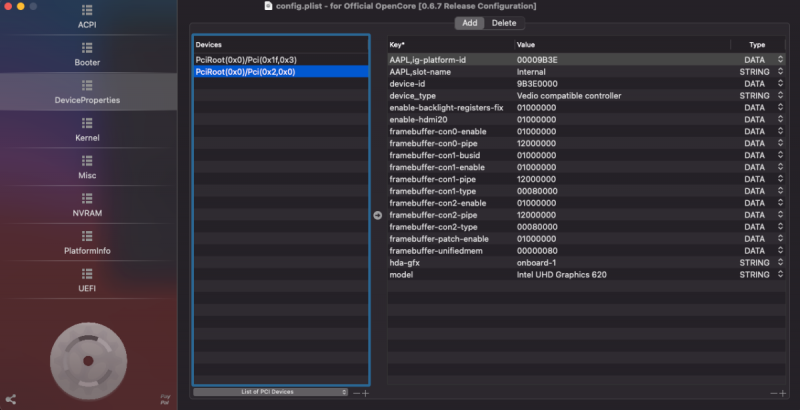Sort the table by the Key column header
This screenshot has width=800, height=410.
(450, 45)
